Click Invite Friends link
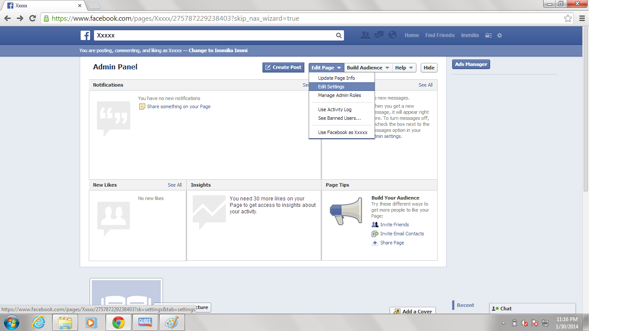 [x=394, y=225]
